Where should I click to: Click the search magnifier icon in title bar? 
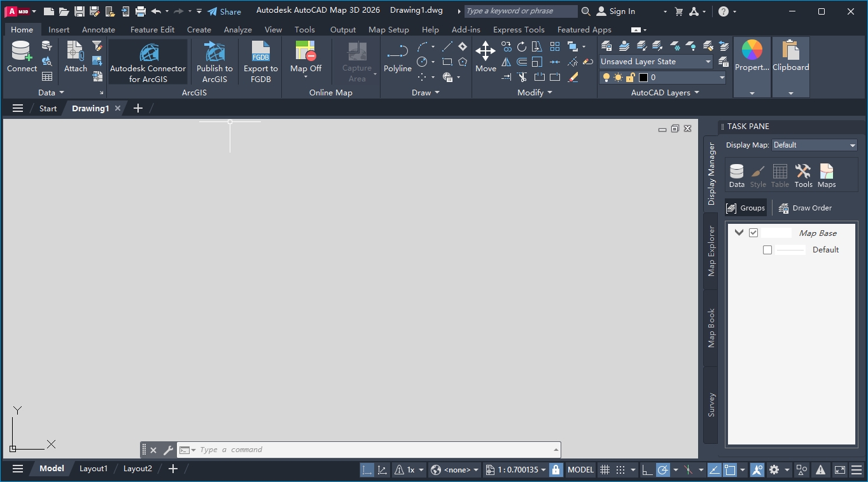(586, 11)
